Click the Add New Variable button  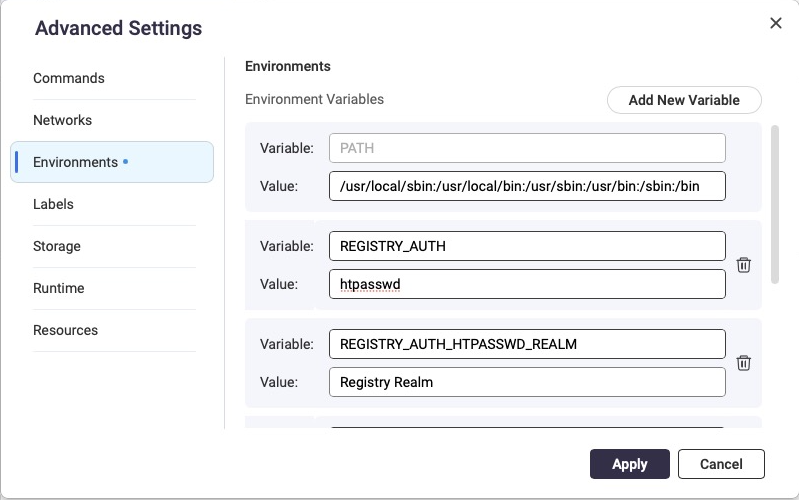click(x=684, y=100)
